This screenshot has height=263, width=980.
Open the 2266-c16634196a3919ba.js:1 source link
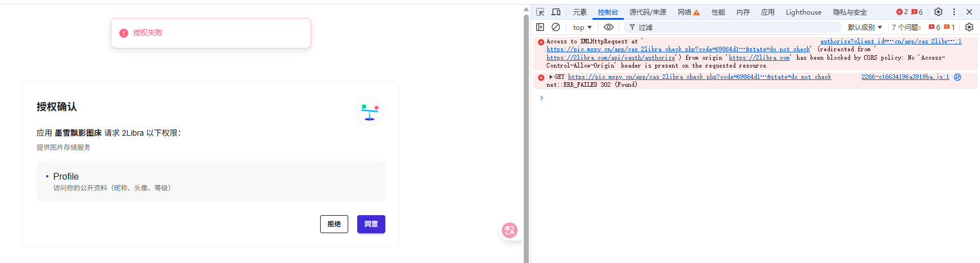pyautogui.click(x=905, y=77)
